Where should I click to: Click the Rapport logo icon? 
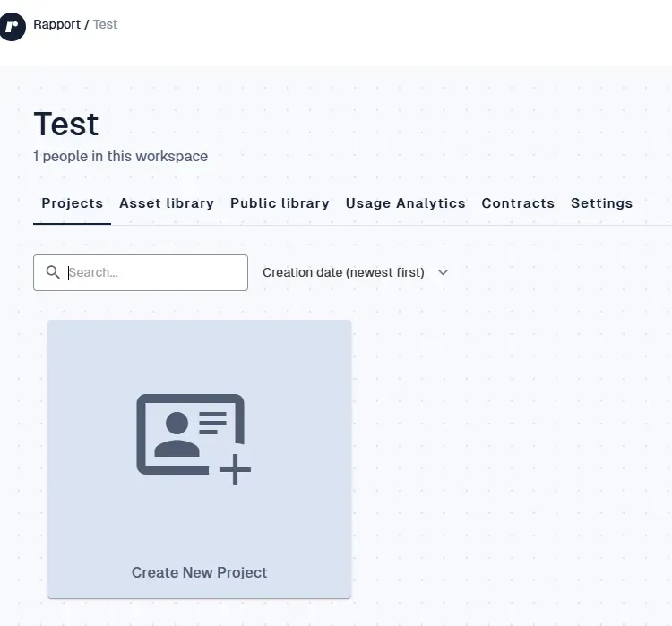12,27
